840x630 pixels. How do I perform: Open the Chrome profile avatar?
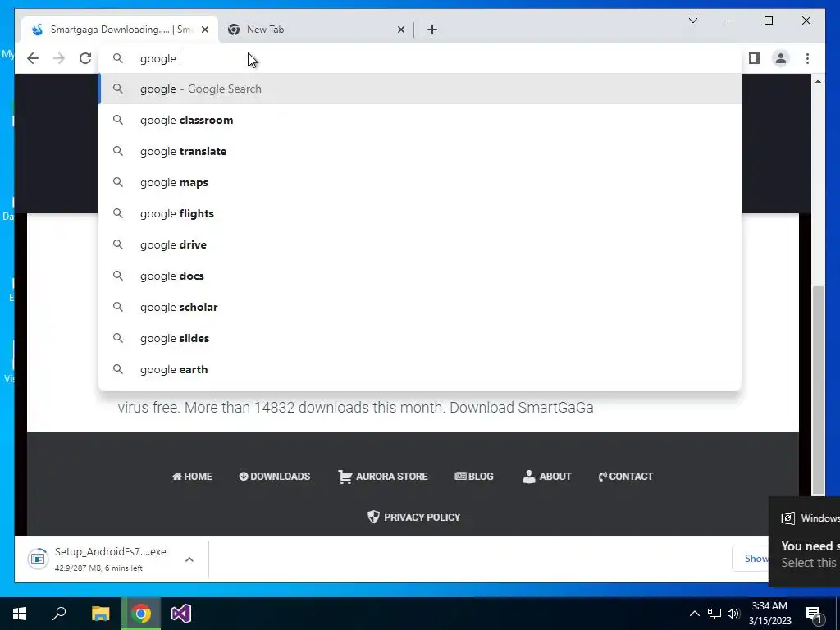coord(781,58)
